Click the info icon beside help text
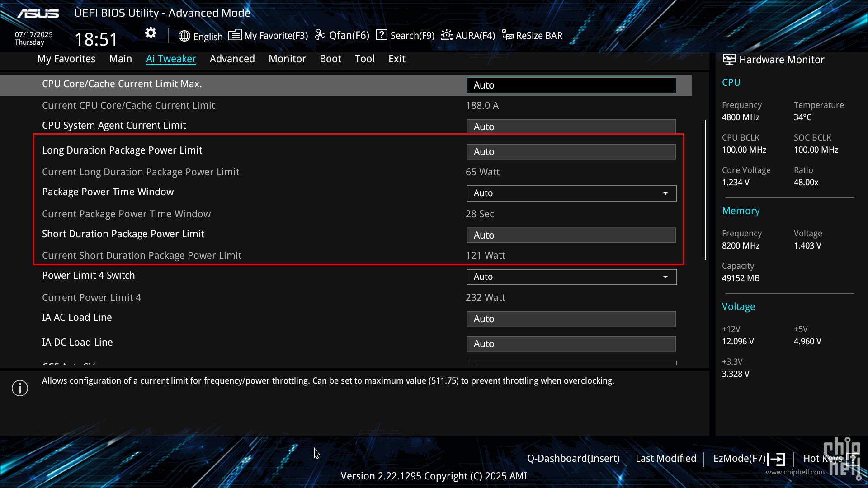This screenshot has height=488, width=868. 20,388
